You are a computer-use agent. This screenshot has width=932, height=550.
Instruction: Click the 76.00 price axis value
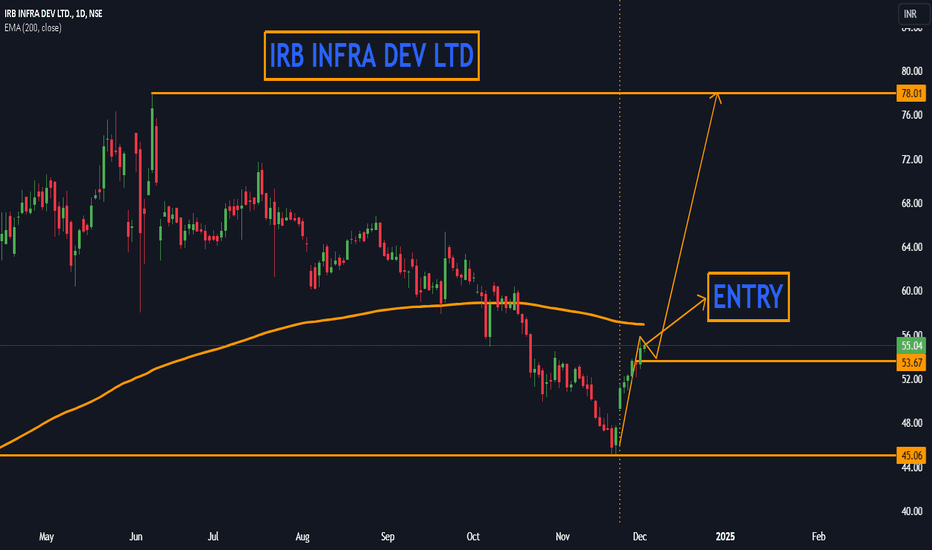tap(911, 115)
